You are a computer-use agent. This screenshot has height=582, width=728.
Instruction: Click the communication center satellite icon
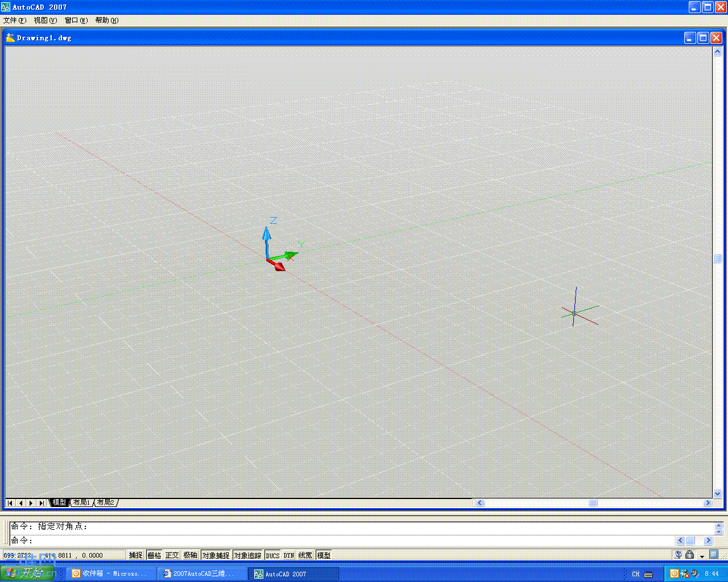(x=678, y=555)
